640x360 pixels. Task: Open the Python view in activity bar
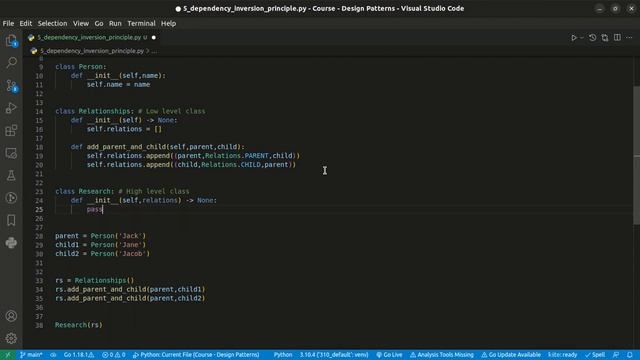pos(11,243)
